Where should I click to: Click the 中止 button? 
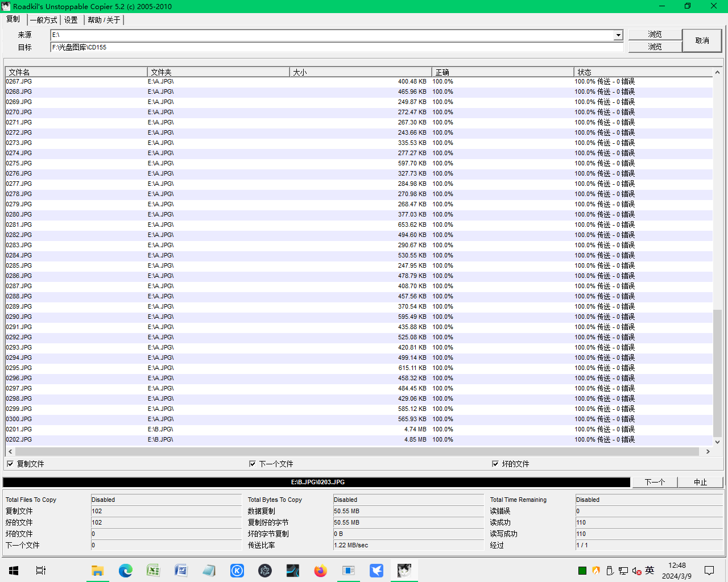pos(701,482)
